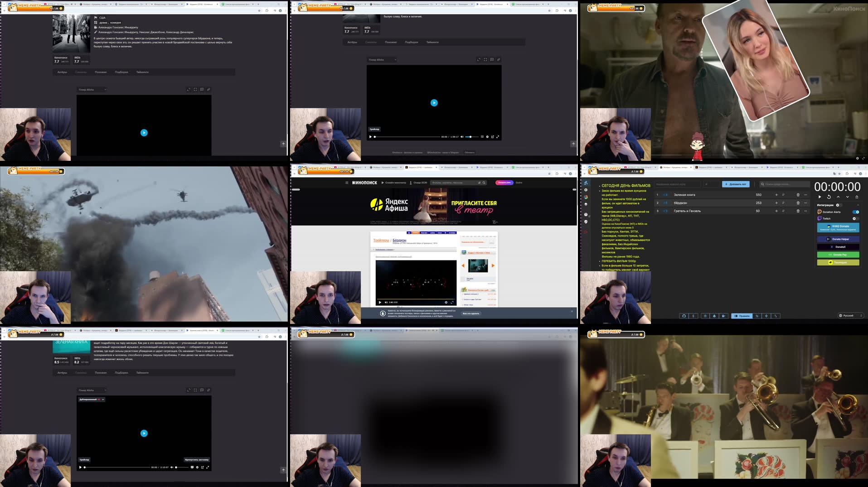This screenshot has width=868, height=487.
Task: Adjust the volume slider in the Бёрдмэн player
Action: (471, 136)
